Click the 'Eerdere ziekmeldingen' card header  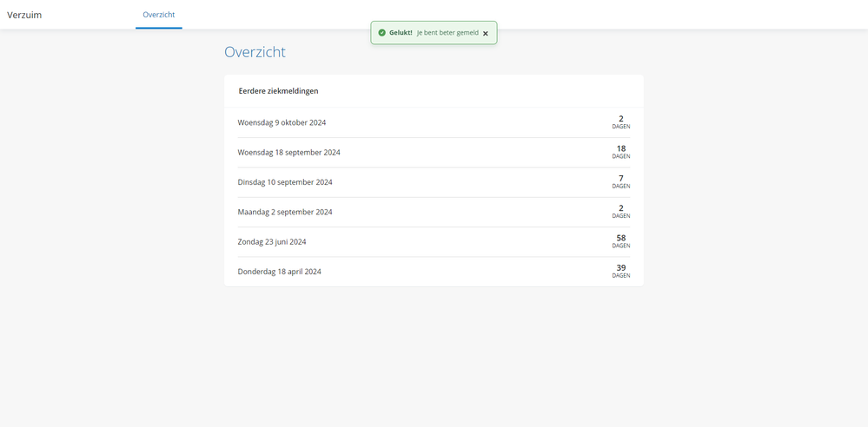278,91
